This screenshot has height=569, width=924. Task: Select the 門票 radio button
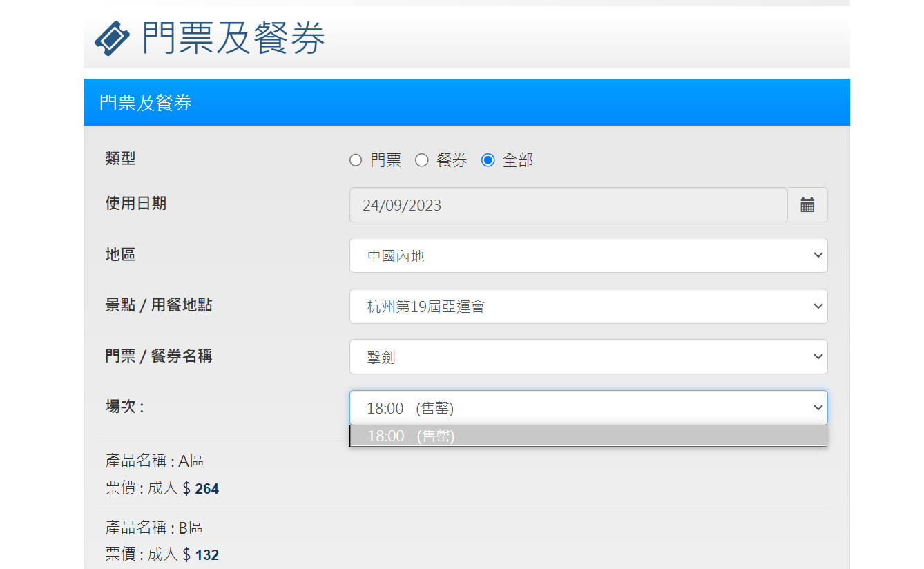pyautogui.click(x=356, y=161)
